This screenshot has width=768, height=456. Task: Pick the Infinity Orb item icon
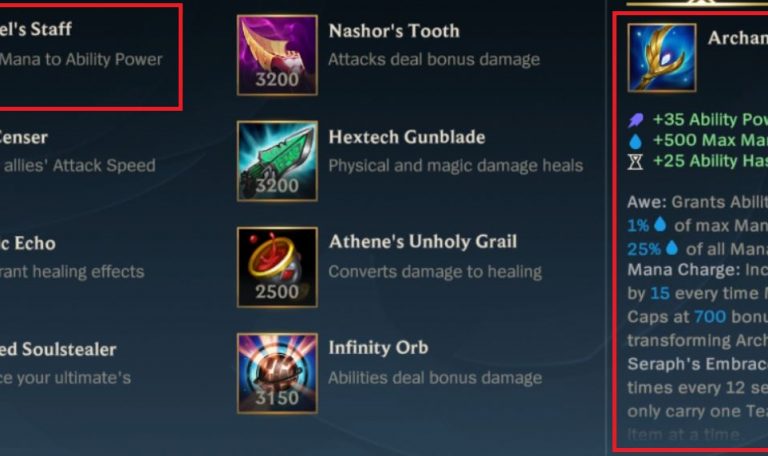coord(277,374)
